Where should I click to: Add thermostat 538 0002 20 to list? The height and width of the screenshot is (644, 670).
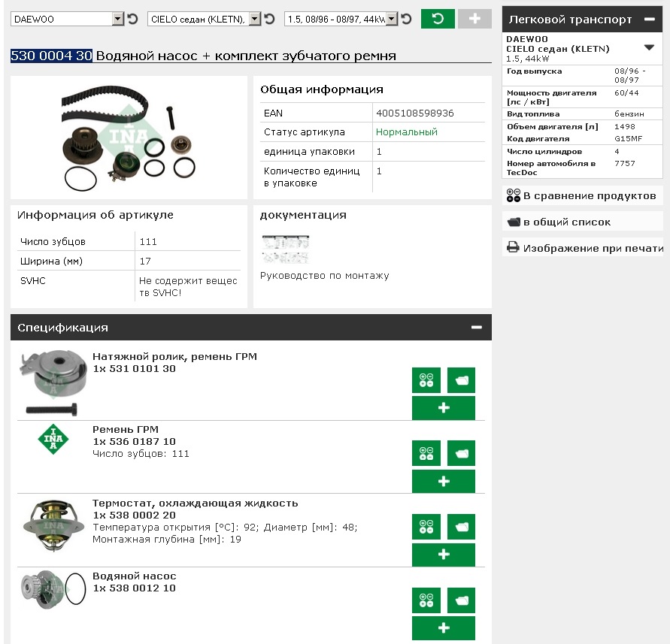(x=461, y=527)
